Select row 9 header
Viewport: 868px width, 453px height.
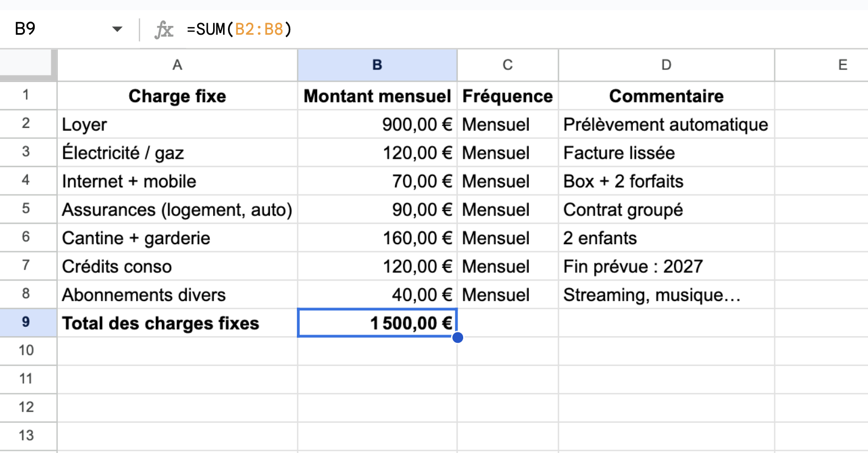point(28,323)
